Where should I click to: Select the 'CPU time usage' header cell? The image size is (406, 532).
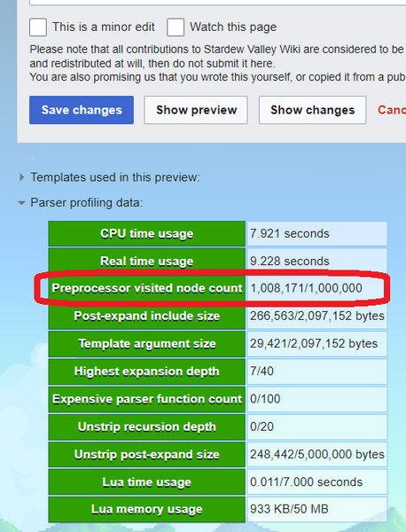click(x=147, y=233)
